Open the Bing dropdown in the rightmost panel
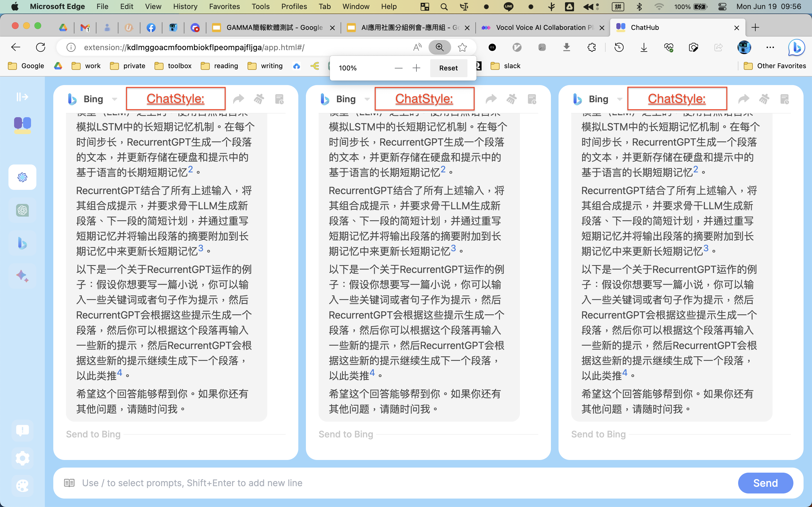Viewport: 812px width, 507px height. point(619,99)
